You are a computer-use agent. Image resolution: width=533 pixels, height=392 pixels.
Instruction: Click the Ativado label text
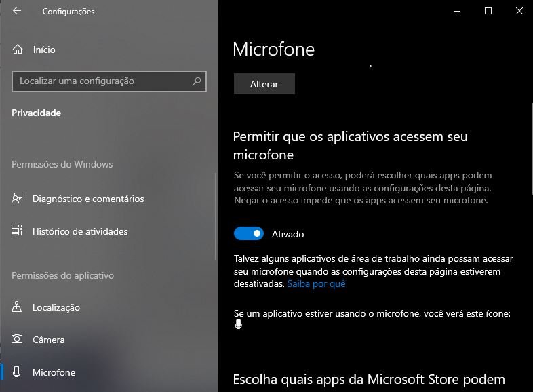(288, 234)
